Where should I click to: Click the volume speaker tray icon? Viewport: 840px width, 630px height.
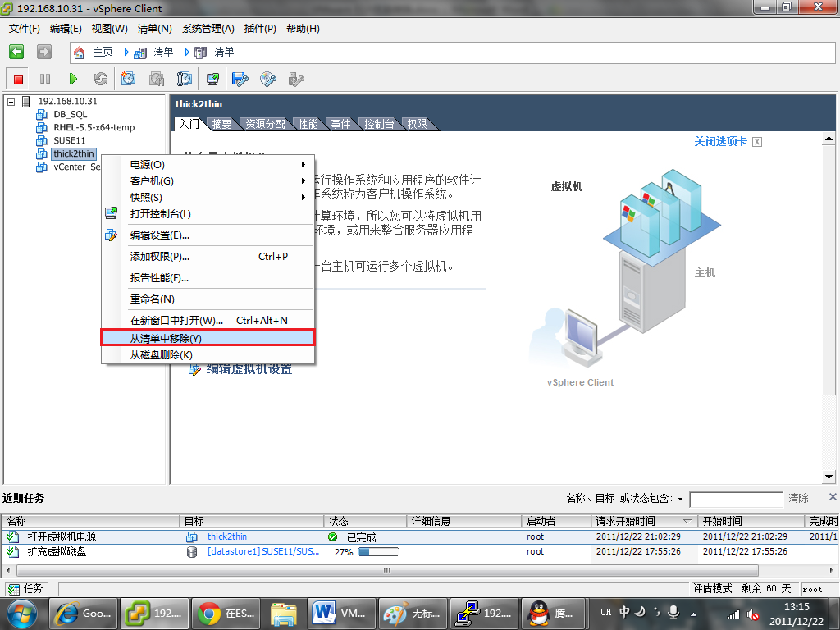(x=753, y=614)
